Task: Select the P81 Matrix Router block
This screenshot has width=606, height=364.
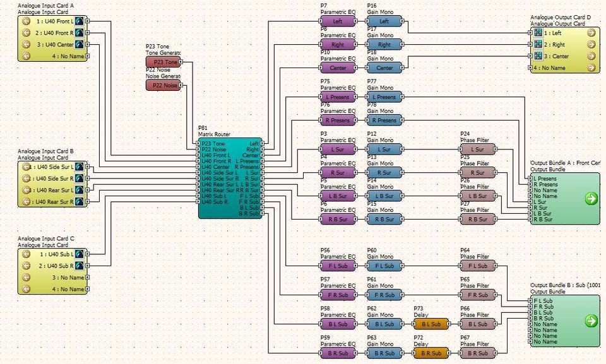Action: tap(229, 179)
